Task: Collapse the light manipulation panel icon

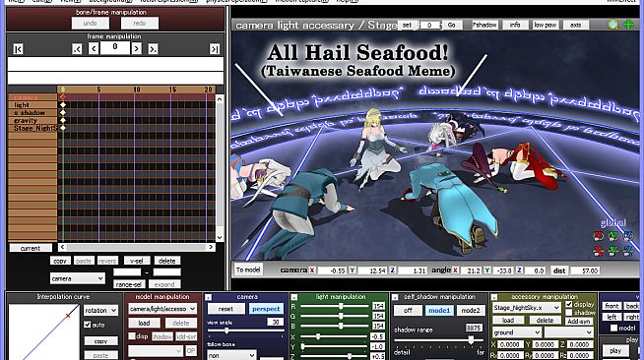Action: 294,297
